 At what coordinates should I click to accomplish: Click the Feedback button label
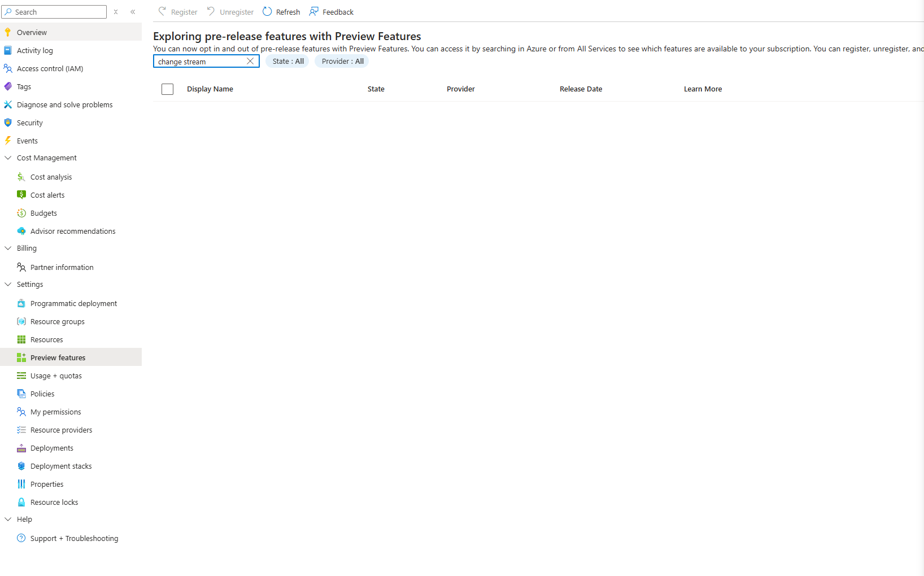click(338, 12)
